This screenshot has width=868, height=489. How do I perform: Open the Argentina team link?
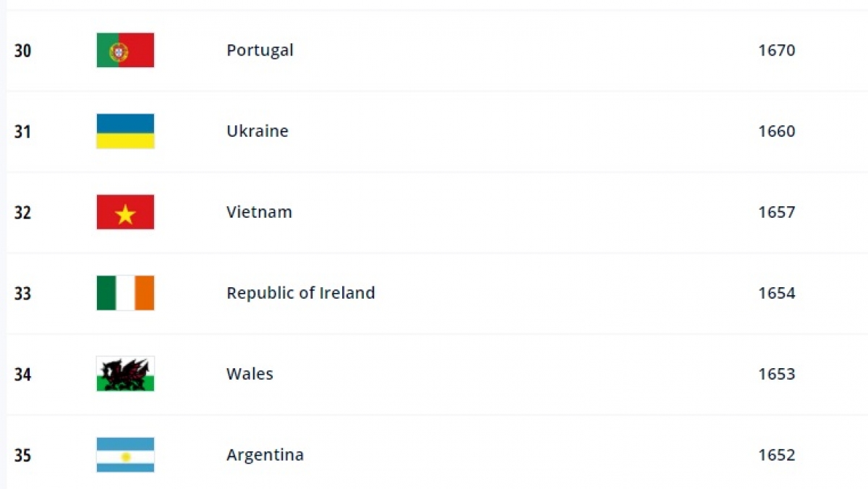[x=265, y=456]
